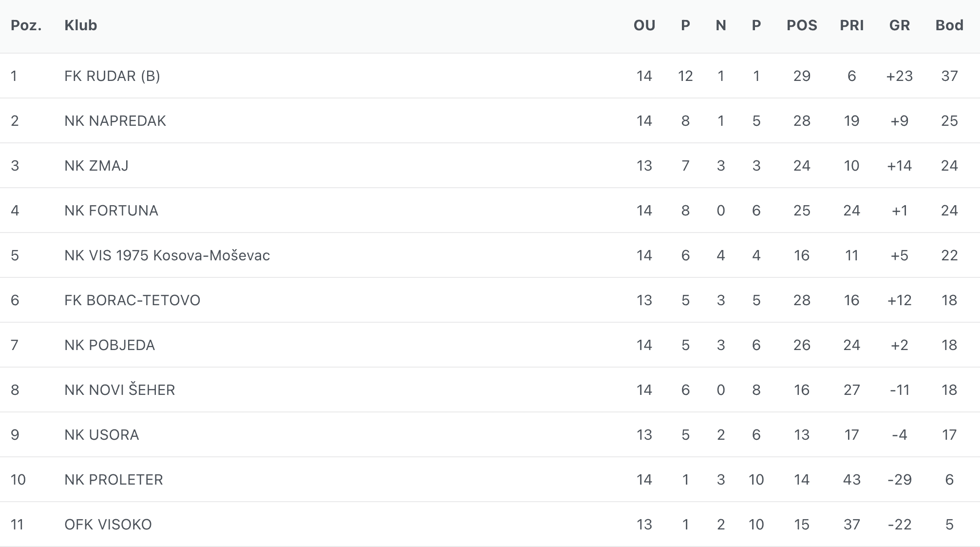Open the NK NAPREDAK club entry
980x547 pixels.
click(x=115, y=121)
